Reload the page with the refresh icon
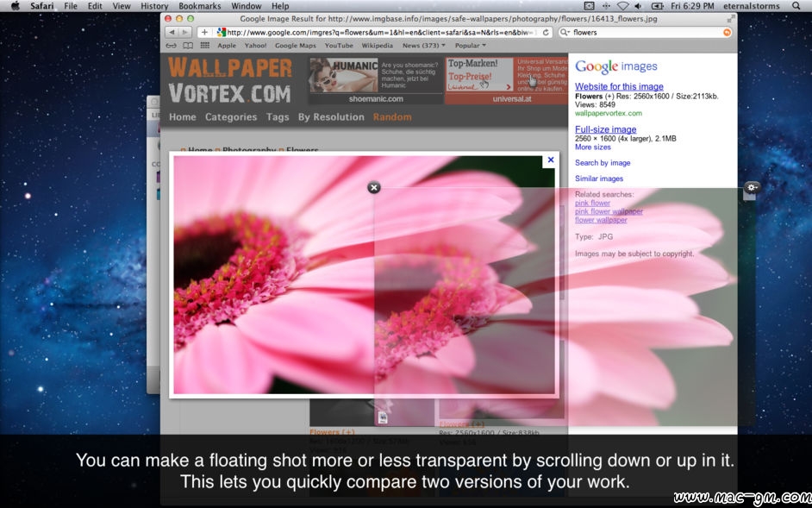Screen dimensions: 812x508 tap(546, 32)
